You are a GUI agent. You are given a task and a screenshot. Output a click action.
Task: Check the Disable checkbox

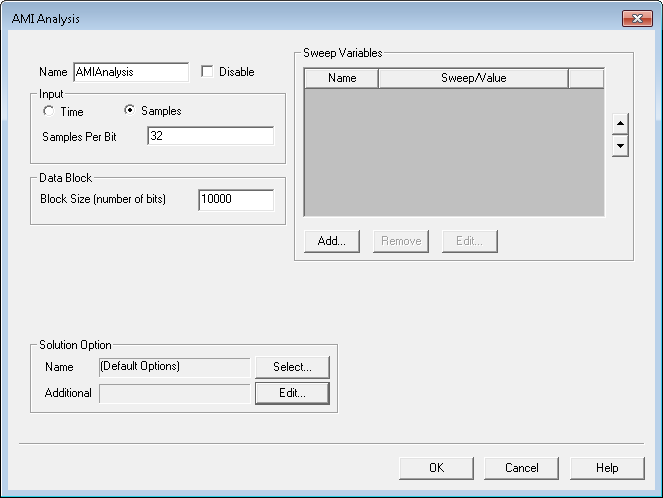coord(207,71)
